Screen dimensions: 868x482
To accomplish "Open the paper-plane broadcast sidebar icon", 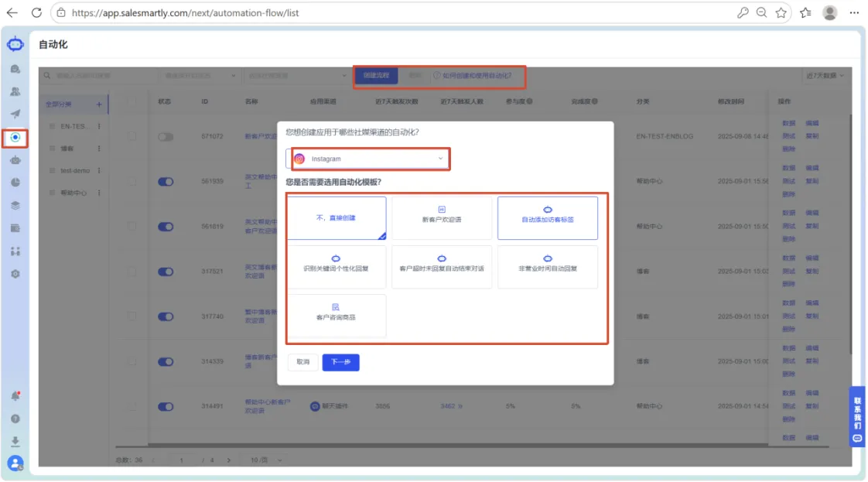I will coord(15,114).
